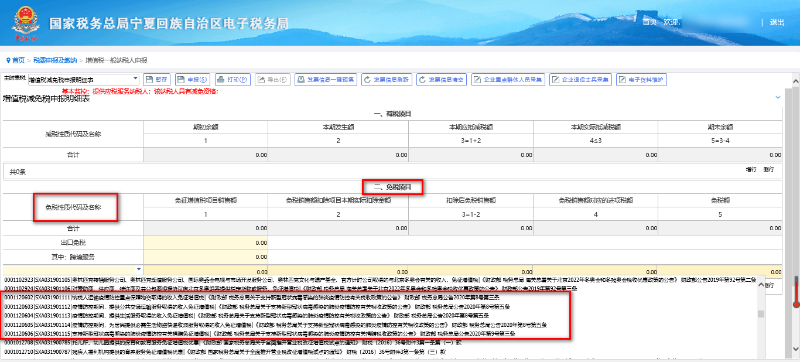Click the 发票信息清空 clear invoice info button
The height and width of the screenshot is (362, 800).
tap(442, 80)
